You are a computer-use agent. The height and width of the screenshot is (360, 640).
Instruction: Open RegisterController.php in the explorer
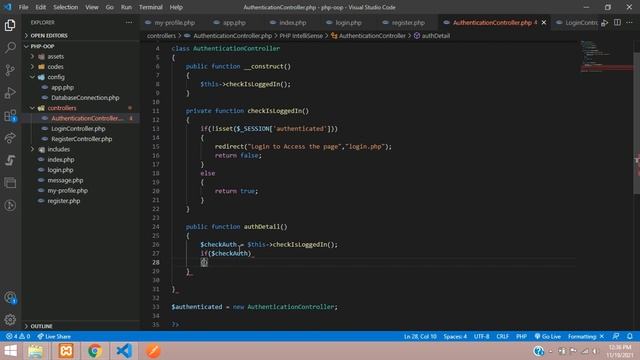(81, 139)
